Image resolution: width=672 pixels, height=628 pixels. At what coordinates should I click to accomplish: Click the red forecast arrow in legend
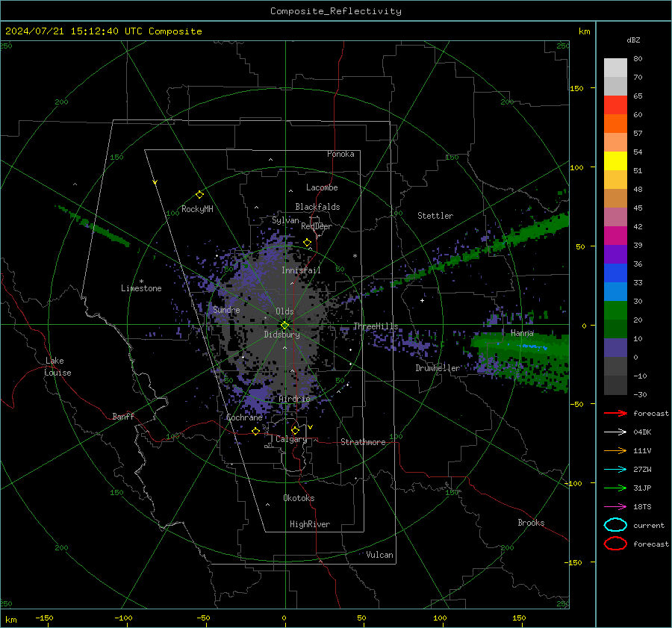(x=615, y=413)
